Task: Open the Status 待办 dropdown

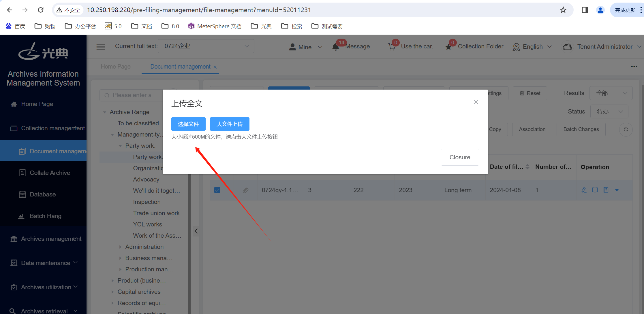Action: pos(609,111)
